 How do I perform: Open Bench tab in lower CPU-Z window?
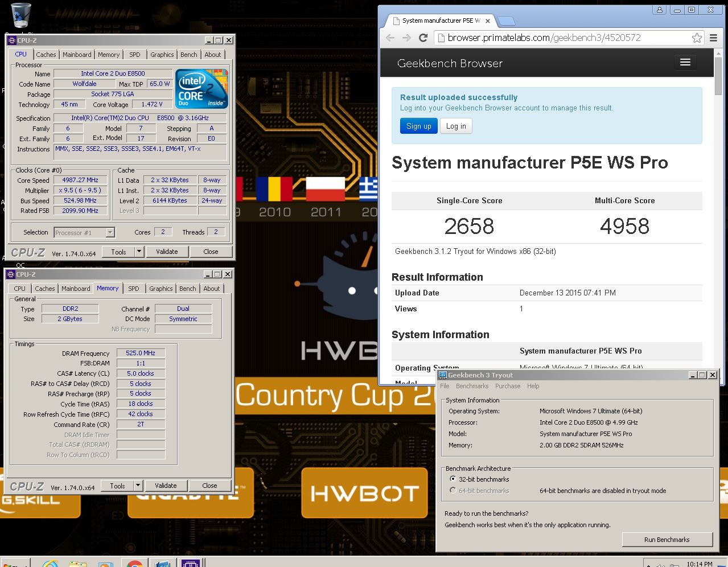pos(188,289)
